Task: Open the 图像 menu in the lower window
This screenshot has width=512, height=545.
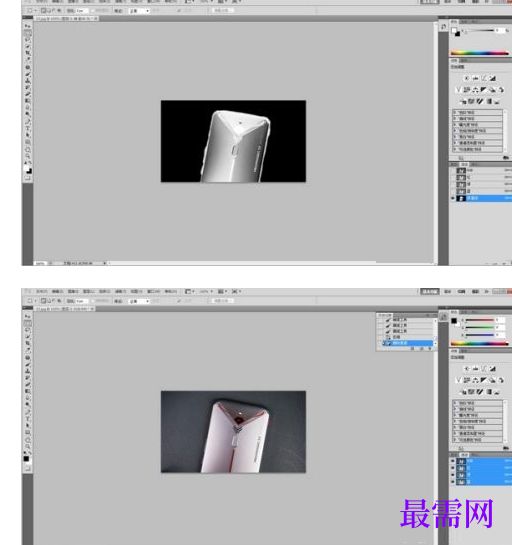Action: click(x=73, y=291)
